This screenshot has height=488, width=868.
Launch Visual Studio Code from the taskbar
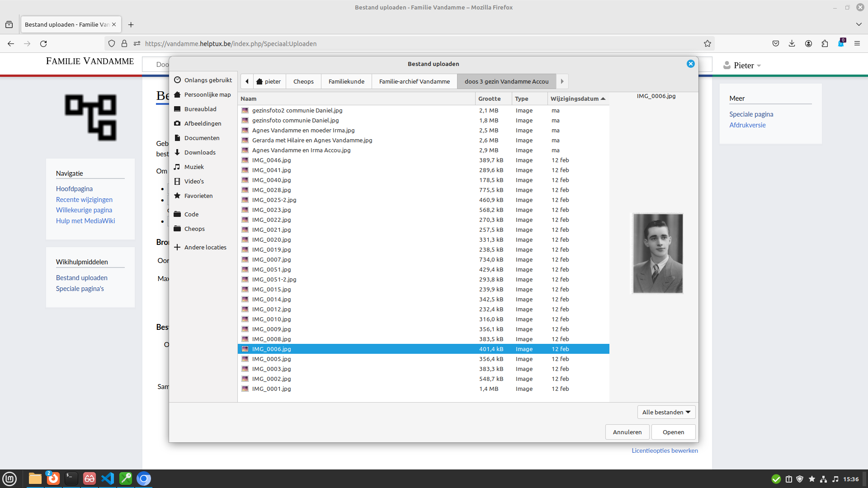click(x=107, y=479)
